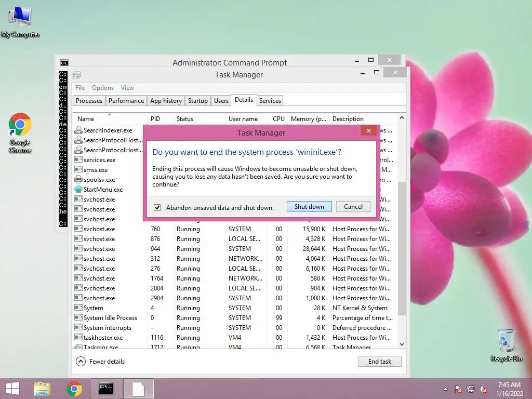Switch to the App history tab
This screenshot has height=399, width=532.
pos(166,101)
